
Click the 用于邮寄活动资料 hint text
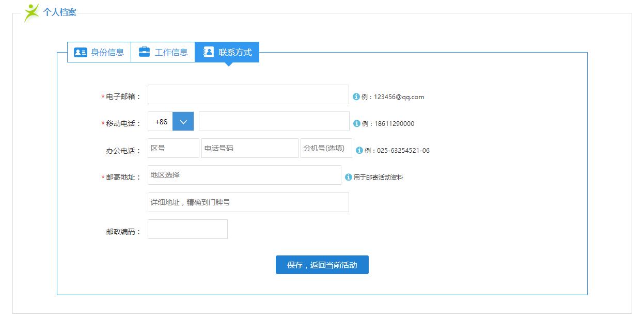[x=379, y=177]
